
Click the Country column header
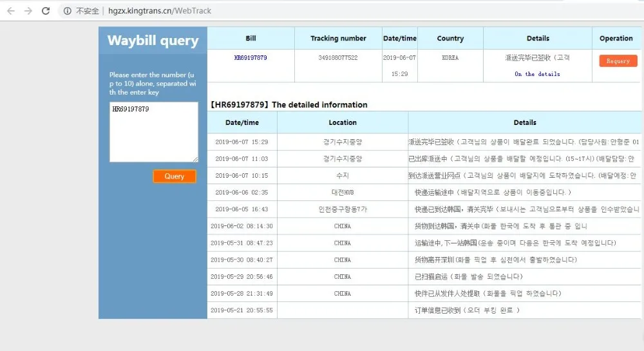pyautogui.click(x=450, y=38)
